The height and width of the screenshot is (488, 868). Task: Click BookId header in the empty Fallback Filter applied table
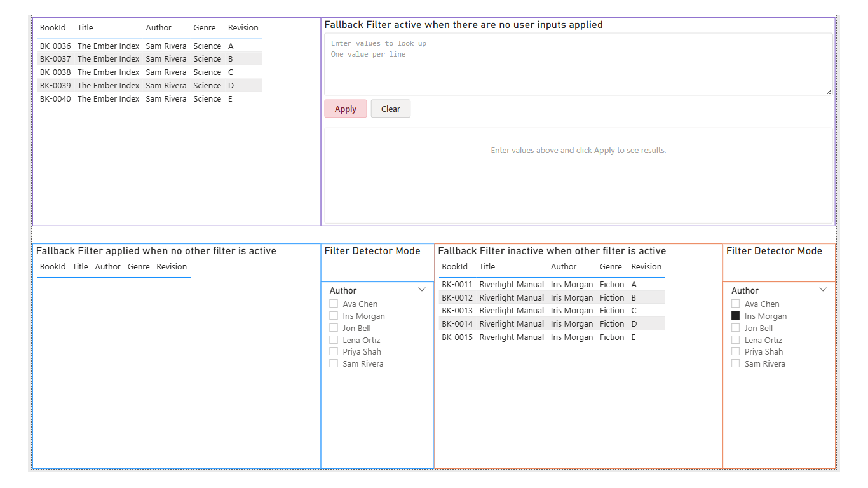53,267
